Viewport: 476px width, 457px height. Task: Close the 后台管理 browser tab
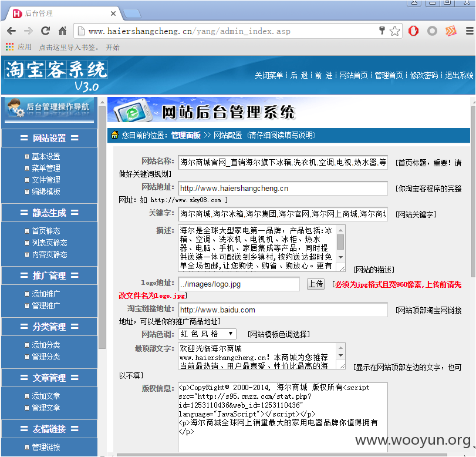tap(113, 14)
